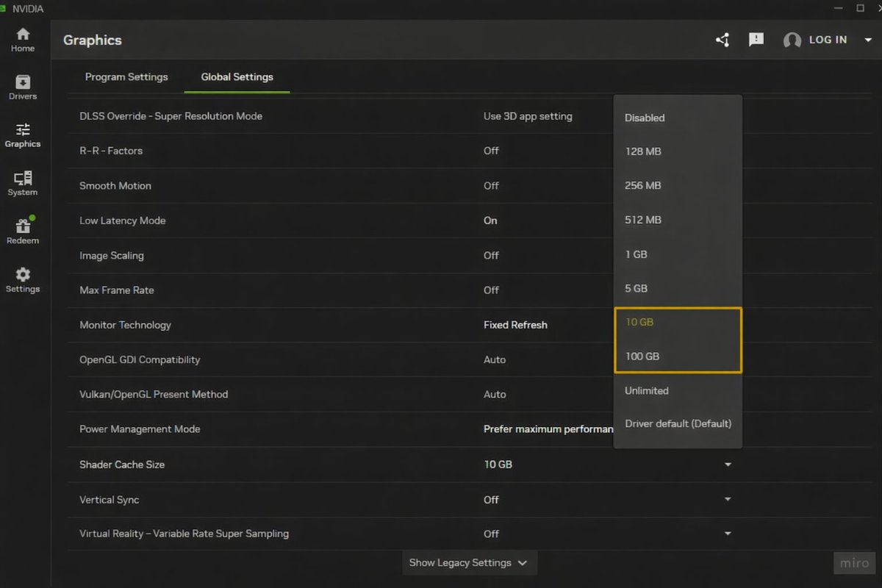Click Image Scaling Off value

tap(491, 255)
